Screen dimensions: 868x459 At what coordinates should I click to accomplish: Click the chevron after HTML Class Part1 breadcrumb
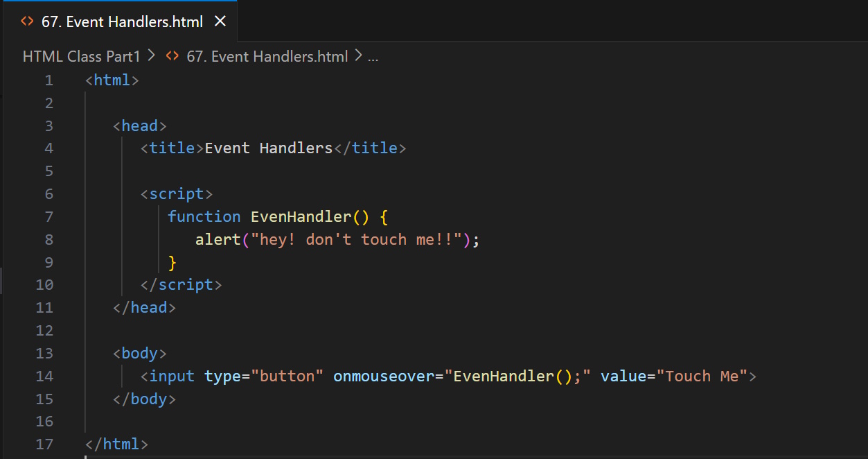coord(152,55)
